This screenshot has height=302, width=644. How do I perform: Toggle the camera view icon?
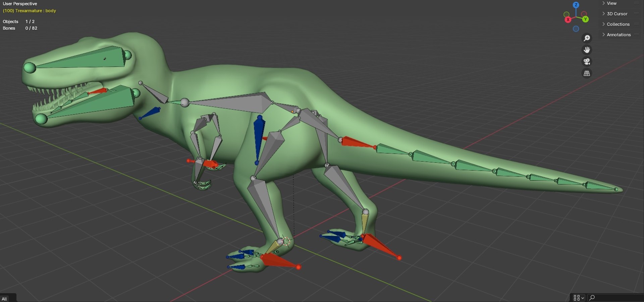point(587,62)
